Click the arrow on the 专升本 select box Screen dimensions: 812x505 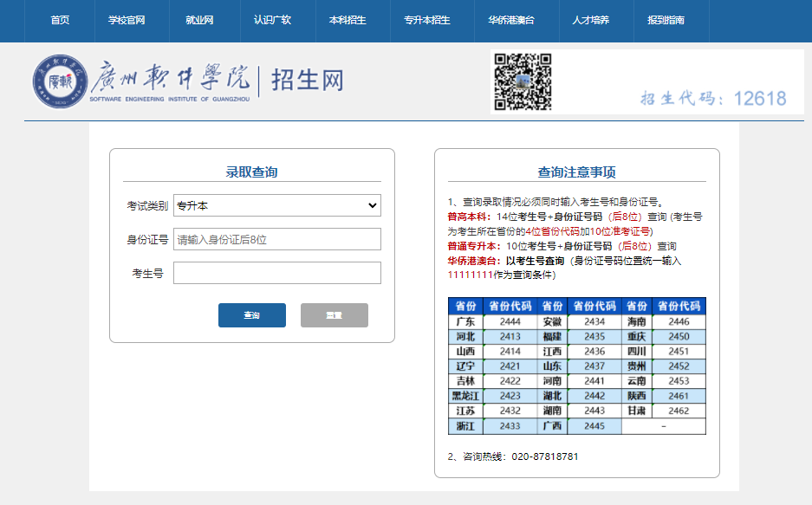[373, 205]
